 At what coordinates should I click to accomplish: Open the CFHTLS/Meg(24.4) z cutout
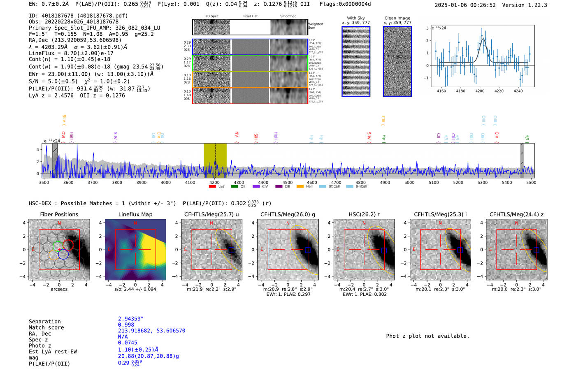pyautogui.click(x=517, y=250)
